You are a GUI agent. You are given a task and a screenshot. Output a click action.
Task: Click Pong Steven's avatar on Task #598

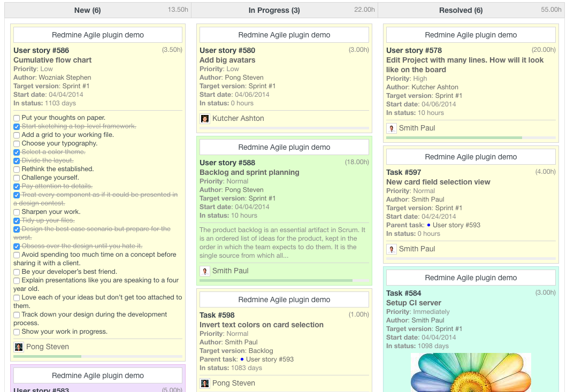[205, 383]
